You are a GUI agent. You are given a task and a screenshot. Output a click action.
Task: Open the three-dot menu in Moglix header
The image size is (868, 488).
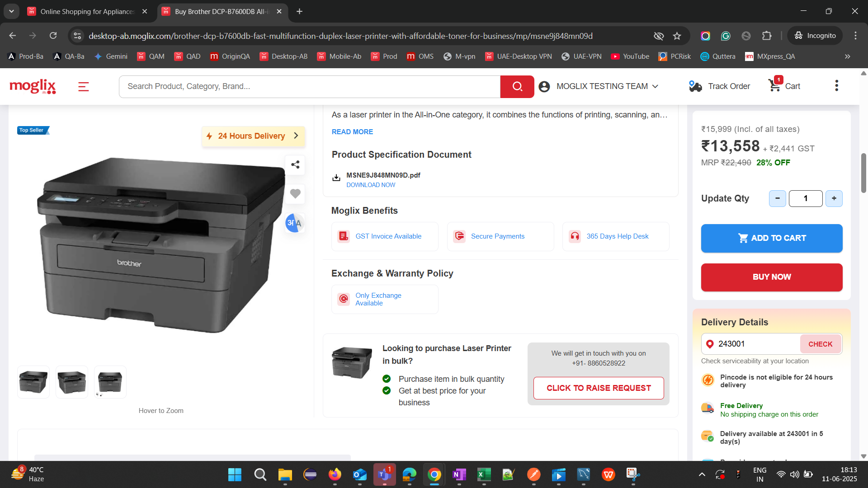836,86
